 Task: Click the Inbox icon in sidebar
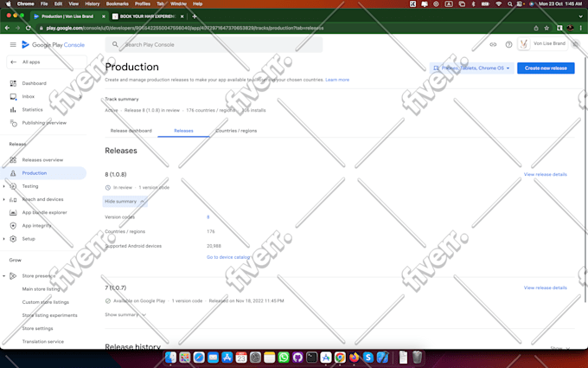point(13,96)
